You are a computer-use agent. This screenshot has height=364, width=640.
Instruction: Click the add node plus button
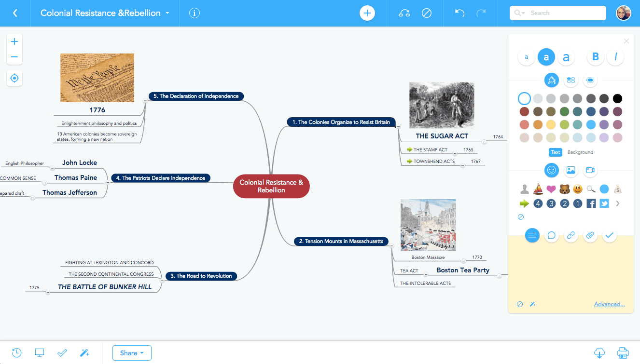[367, 13]
